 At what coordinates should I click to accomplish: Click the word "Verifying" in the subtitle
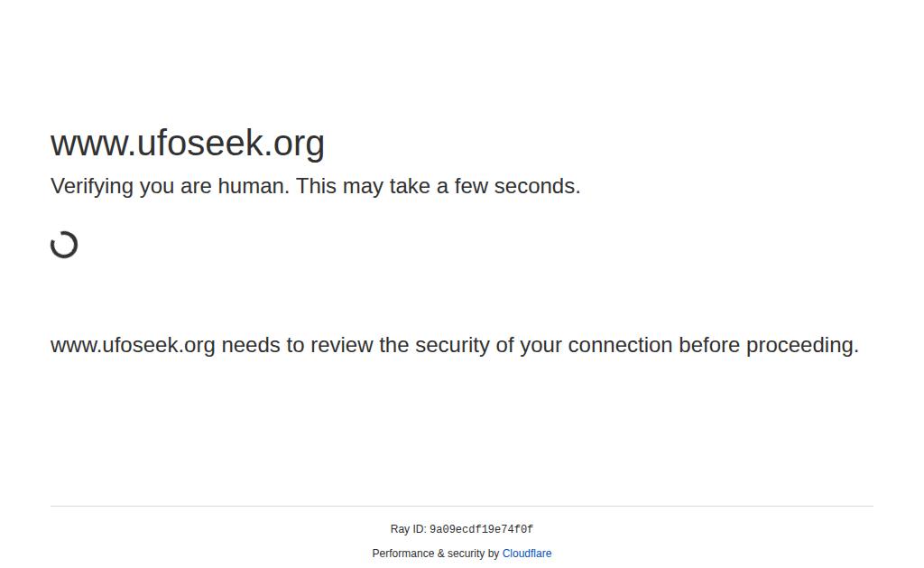click(x=91, y=187)
